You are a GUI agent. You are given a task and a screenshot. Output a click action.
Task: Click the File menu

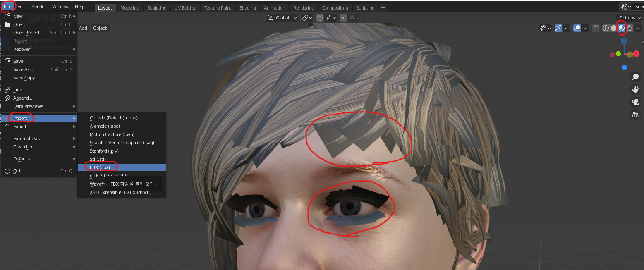[7, 7]
